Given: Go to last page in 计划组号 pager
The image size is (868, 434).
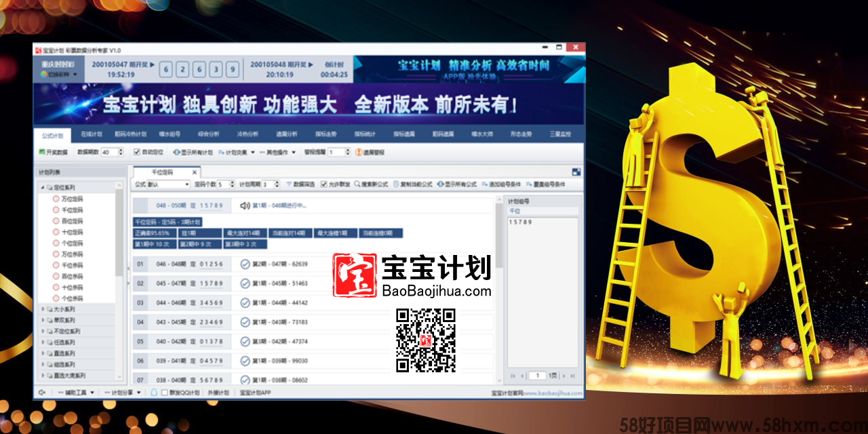Looking at the screenshot, I should 572,375.
